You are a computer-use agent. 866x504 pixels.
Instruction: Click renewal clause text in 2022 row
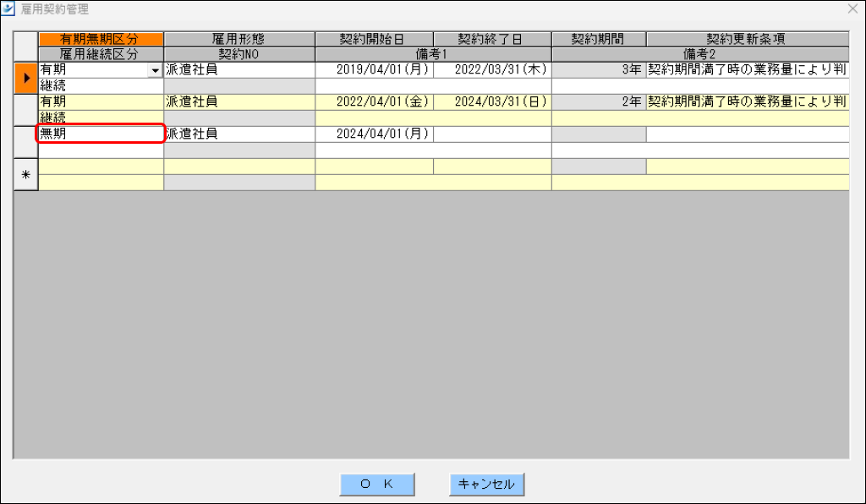point(748,101)
